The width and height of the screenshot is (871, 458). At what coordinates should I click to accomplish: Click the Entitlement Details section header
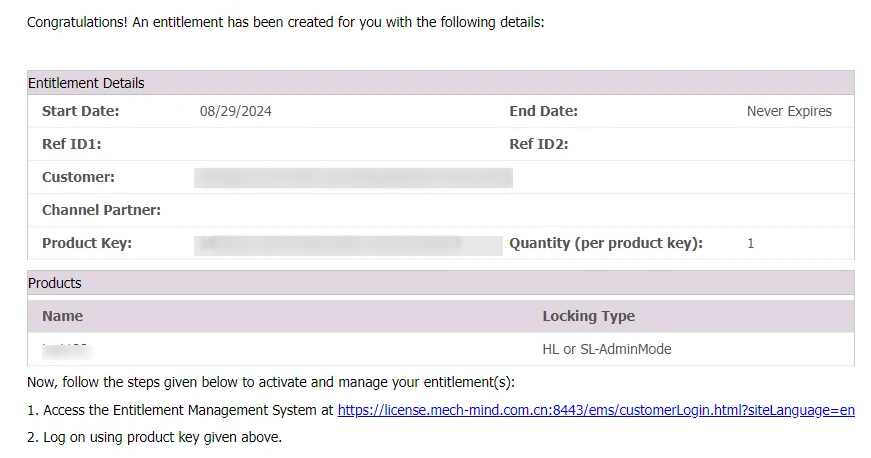coord(86,83)
